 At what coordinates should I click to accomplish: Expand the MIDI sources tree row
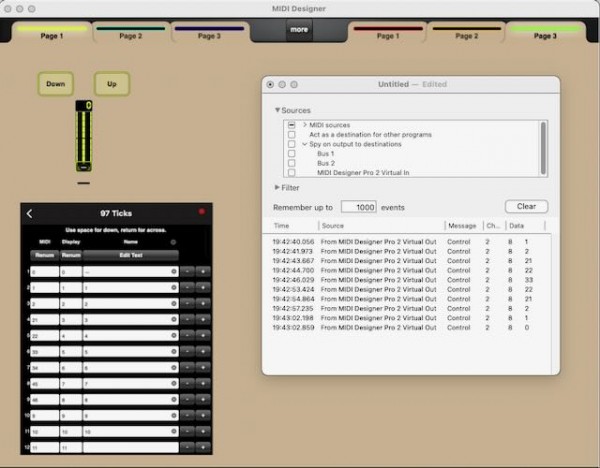tap(305, 125)
